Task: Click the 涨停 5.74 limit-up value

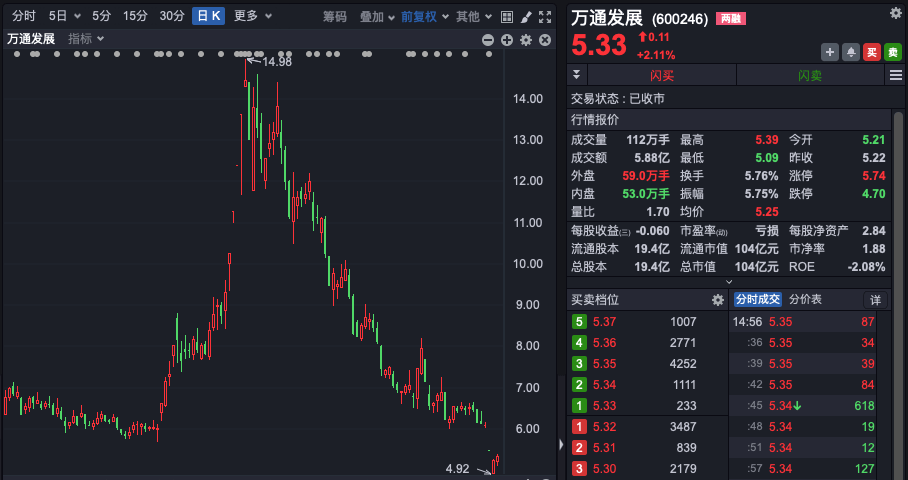Action: coord(874,176)
